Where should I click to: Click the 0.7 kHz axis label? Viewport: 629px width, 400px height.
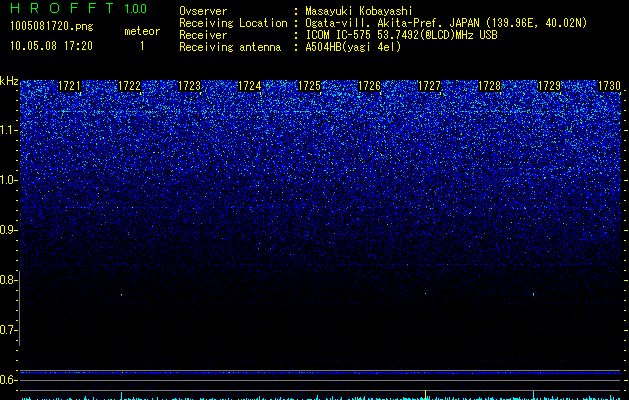click(9, 330)
